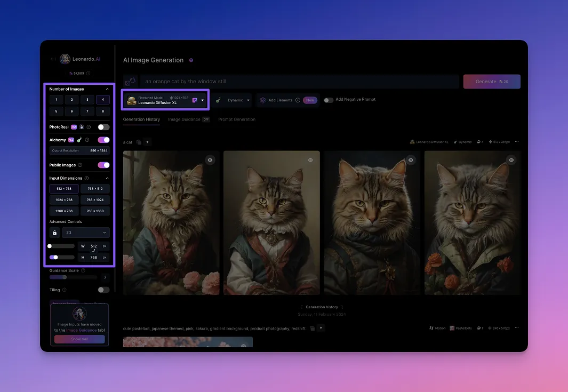Disable the Alchemy toggle

pyautogui.click(x=103, y=140)
